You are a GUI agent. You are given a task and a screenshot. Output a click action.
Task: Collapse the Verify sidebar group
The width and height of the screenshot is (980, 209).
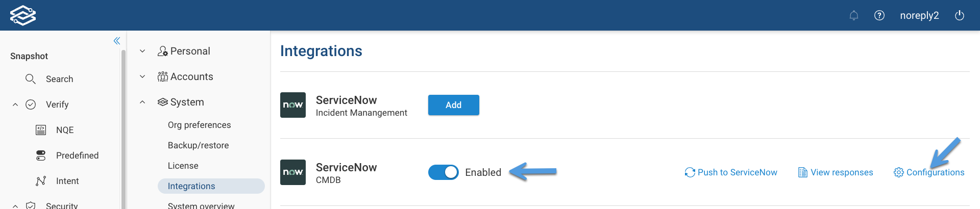(x=15, y=104)
